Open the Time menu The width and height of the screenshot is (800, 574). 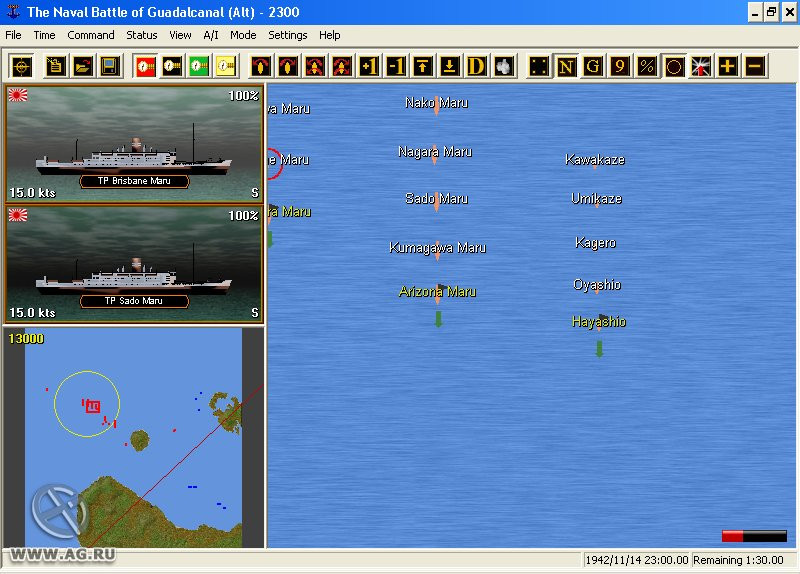pos(44,35)
